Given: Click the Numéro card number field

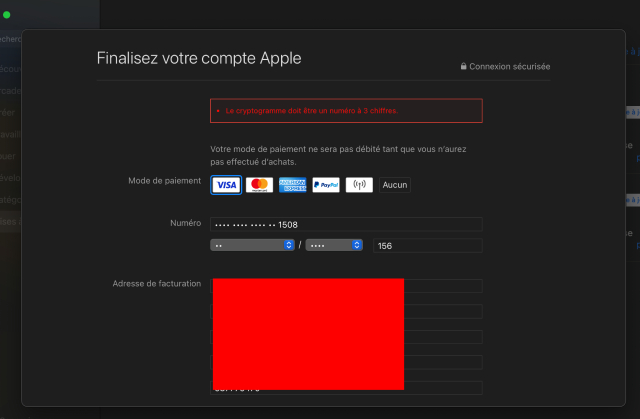Looking at the screenshot, I should click(346, 224).
